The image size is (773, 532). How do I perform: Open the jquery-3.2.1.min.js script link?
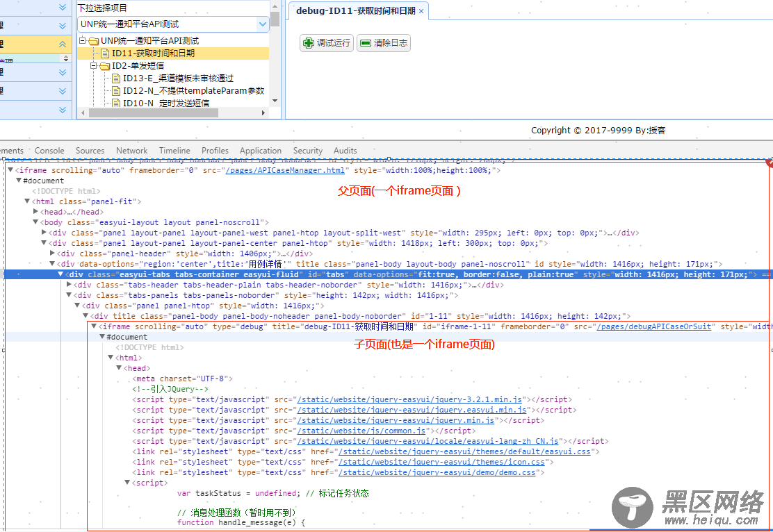point(409,399)
